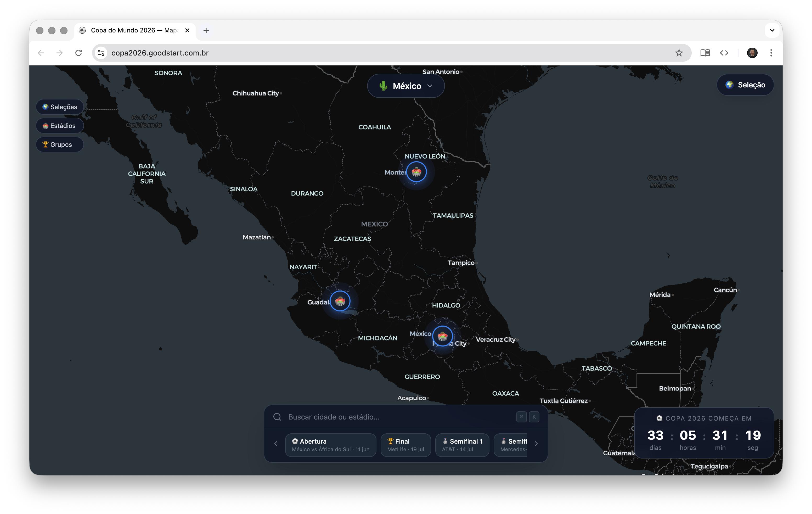Close the Copa do Mundo 2026 tab

[188, 30]
